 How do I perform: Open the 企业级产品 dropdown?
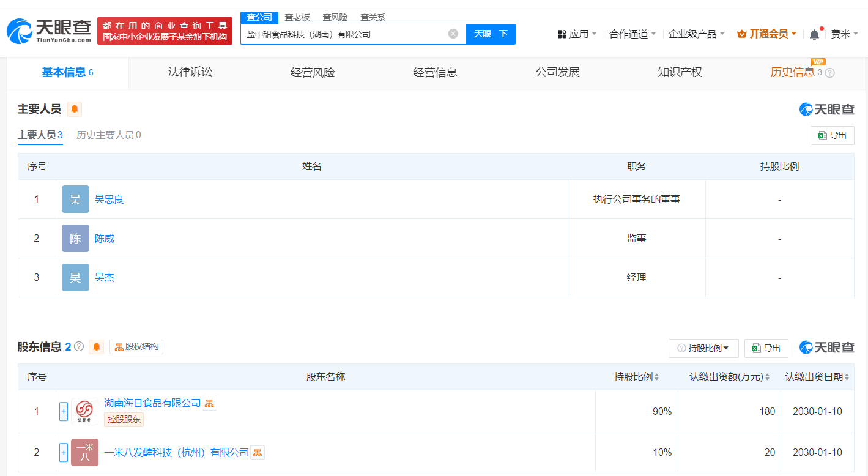(697, 34)
